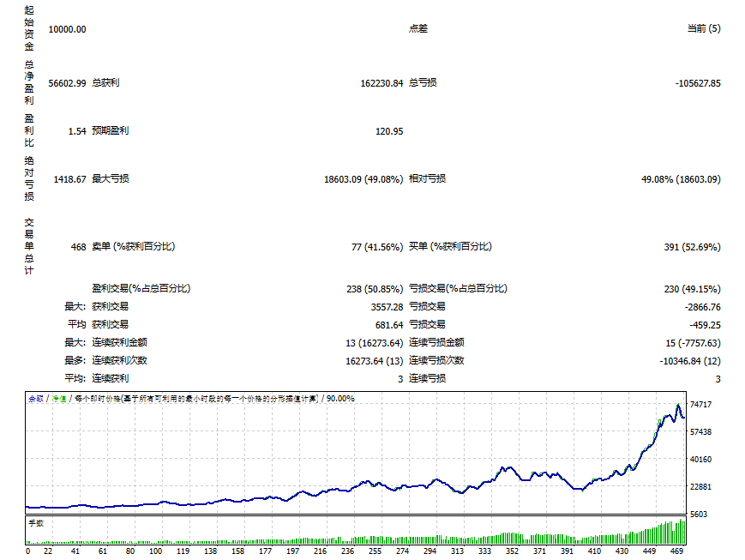745x560 pixels.
Task: Select the largest loss trade value -2866.76
Action: coord(703,308)
